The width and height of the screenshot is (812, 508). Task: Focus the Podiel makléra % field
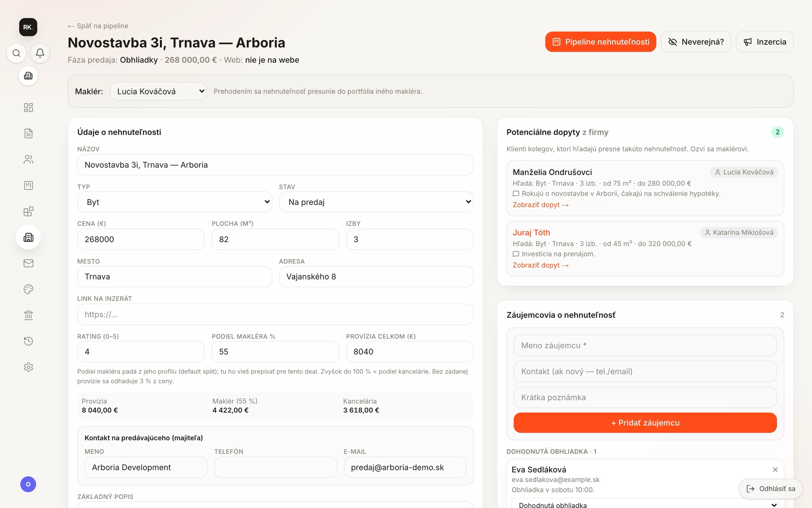click(275, 352)
